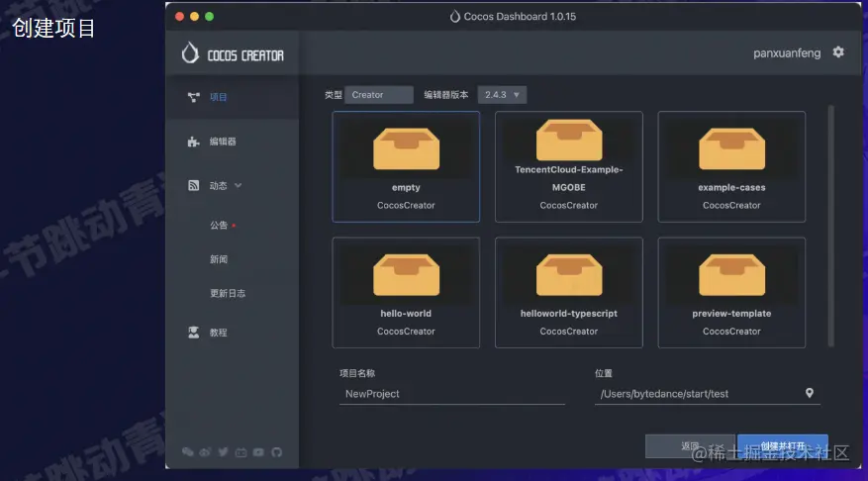This screenshot has width=868, height=481.
Task: Open the Bilibili social icon
Action: pos(241,452)
